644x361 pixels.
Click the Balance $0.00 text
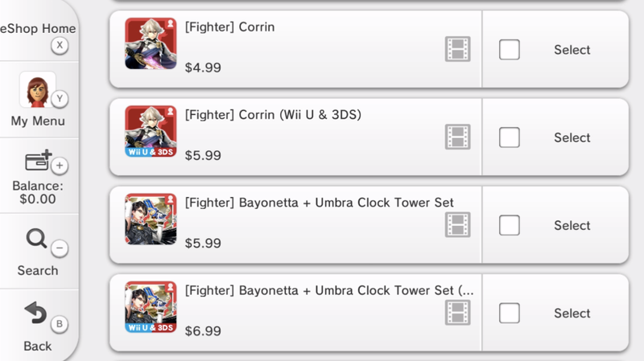click(x=38, y=192)
